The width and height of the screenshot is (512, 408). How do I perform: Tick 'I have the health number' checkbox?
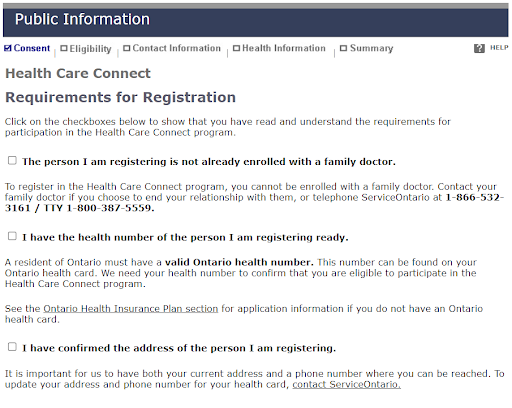[x=12, y=236]
